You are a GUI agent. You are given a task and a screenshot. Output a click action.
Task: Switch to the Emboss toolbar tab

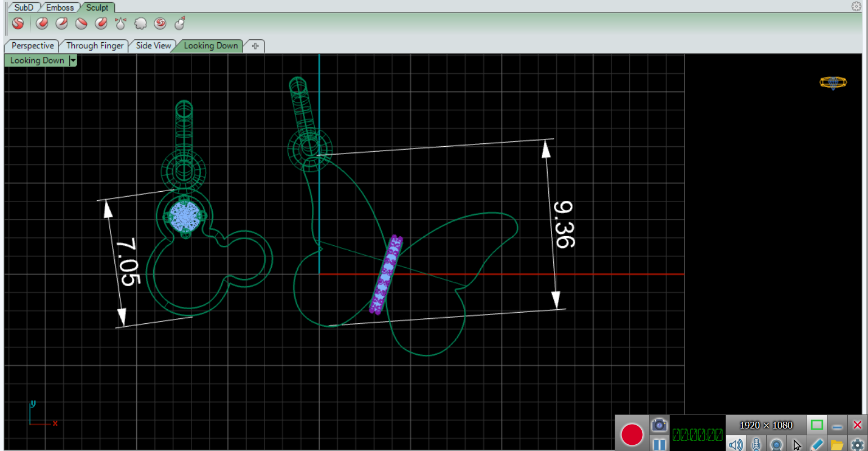point(60,7)
